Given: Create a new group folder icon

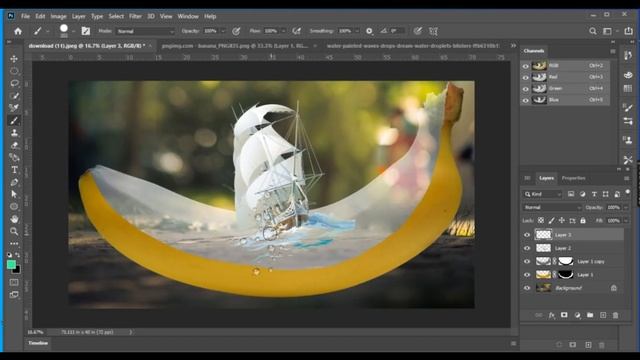Looking at the screenshot, I should coord(590,315).
